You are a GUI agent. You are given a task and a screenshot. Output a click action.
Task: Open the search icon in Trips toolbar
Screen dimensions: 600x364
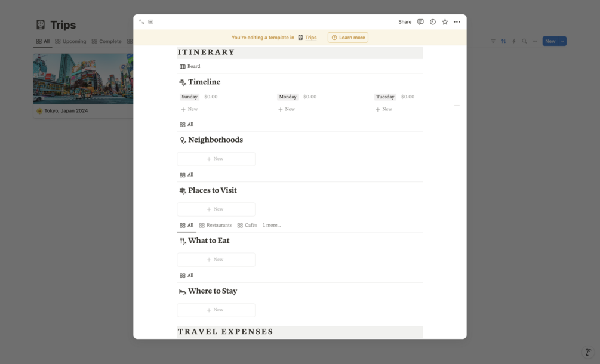coord(524,41)
